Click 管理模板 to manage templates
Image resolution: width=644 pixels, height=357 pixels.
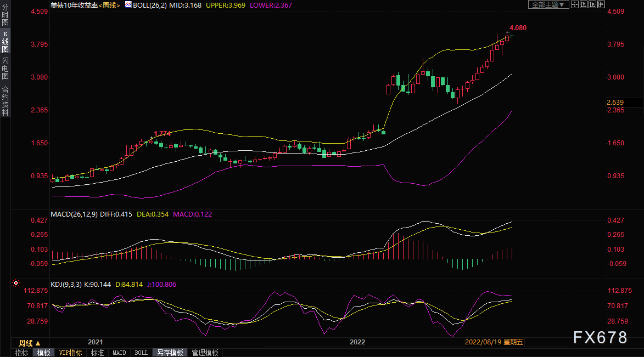point(205,353)
